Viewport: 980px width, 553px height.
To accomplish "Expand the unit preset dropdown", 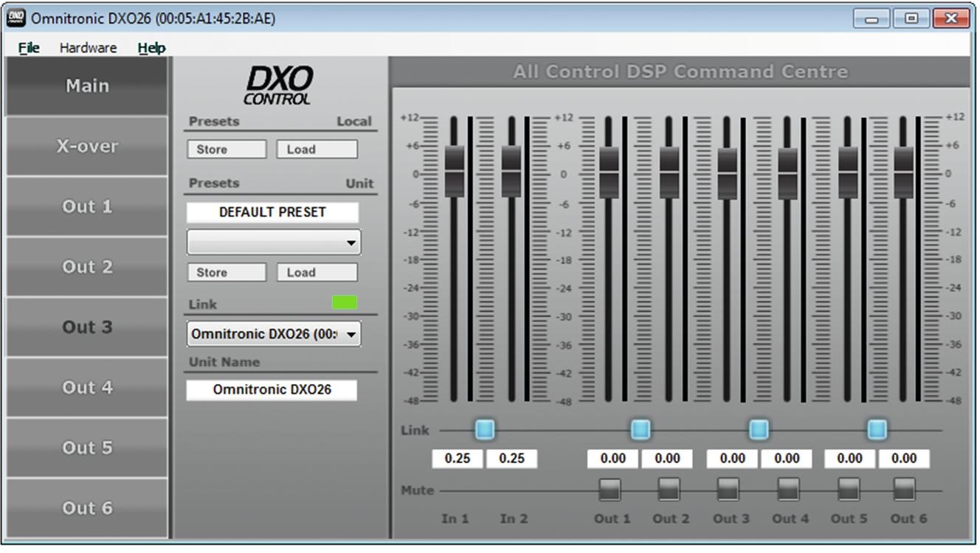I will pos(274,242).
